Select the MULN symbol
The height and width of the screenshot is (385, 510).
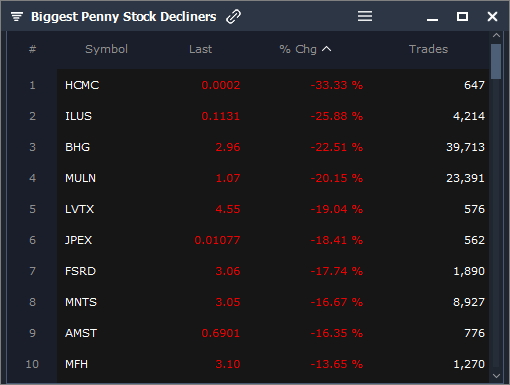pos(80,178)
